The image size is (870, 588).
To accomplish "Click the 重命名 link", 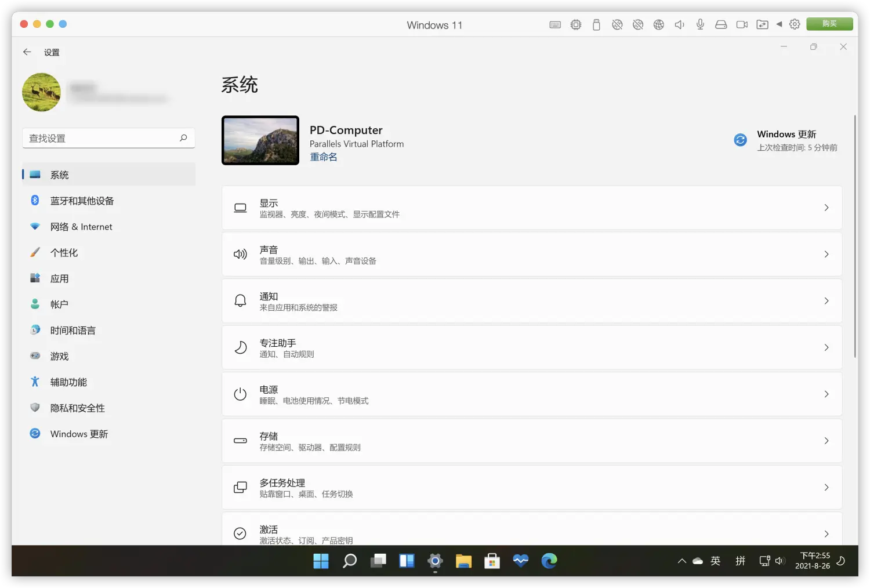I will tap(324, 157).
